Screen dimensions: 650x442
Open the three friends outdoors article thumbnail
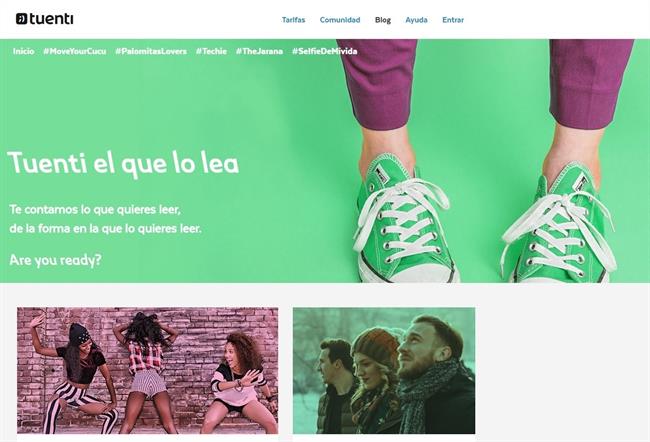(x=384, y=370)
